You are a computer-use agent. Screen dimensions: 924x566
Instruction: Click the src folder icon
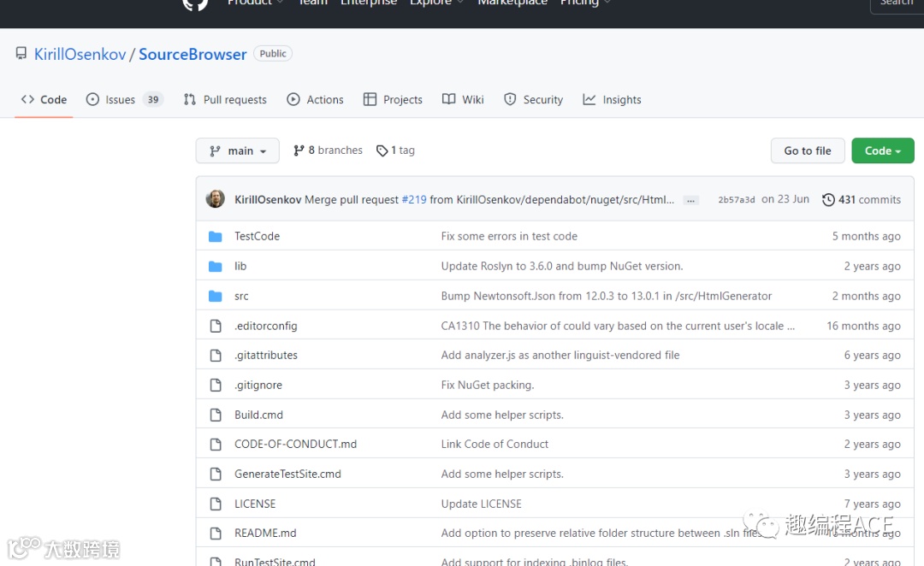click(215, 296)
